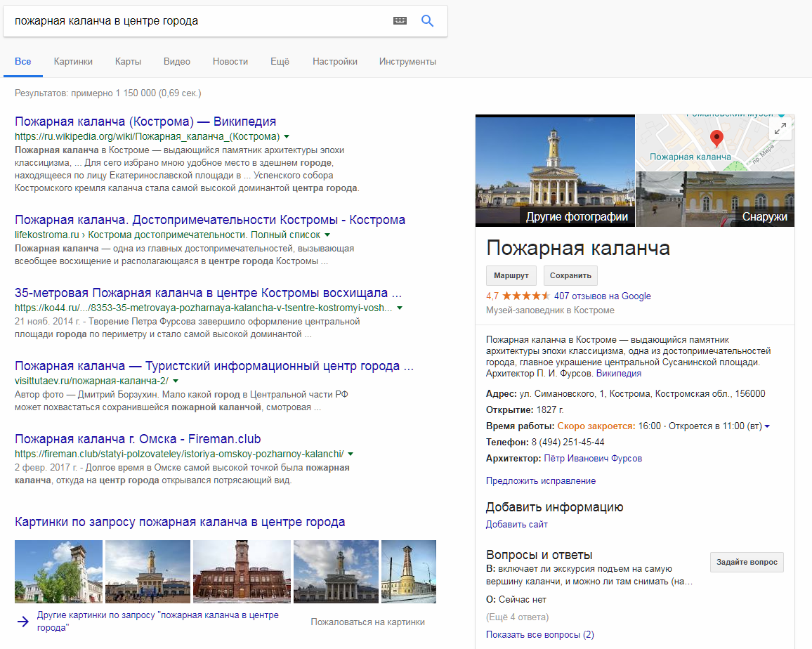Follow the Пётр Иванович Фурсов architect link

click(x=592, y=459)
